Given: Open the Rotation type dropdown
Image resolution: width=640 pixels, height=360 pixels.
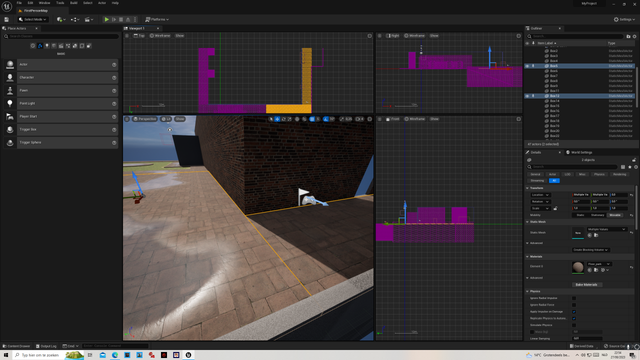Looking at the screenshot, I should tap(540, 202).
